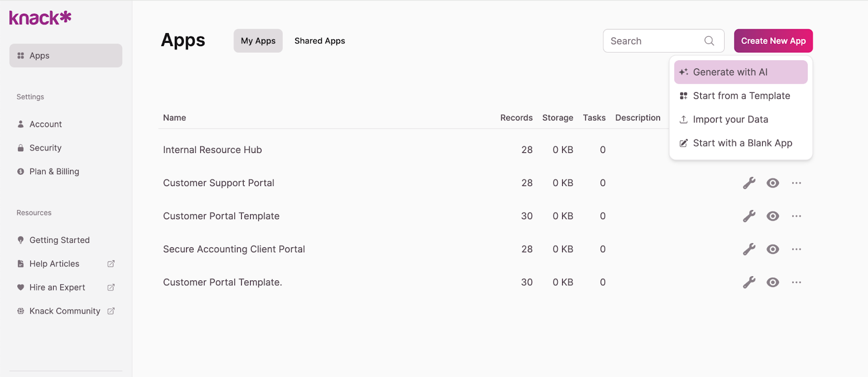Open builder wrench for Customer Portal Template

pyautogui.click(x=749, y=216)
